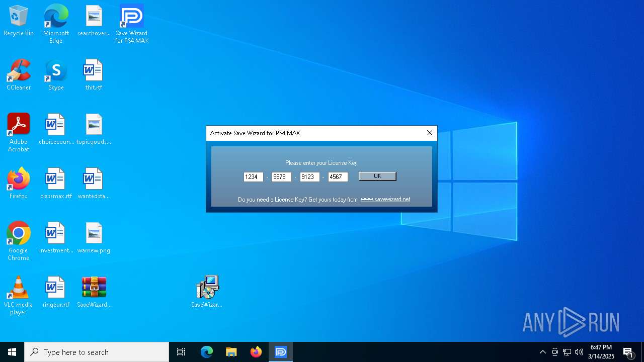The width and height of the screenshot is (644, 362).
Task: Open the www.savewizard.net link
Action: 385,199
